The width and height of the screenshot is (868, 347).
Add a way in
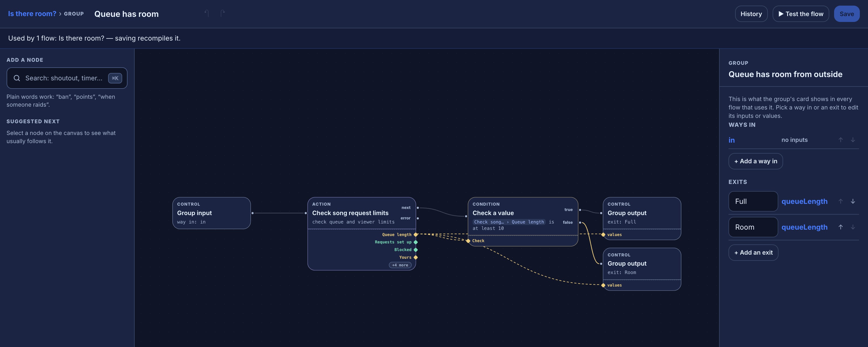(x=756, y=161)
